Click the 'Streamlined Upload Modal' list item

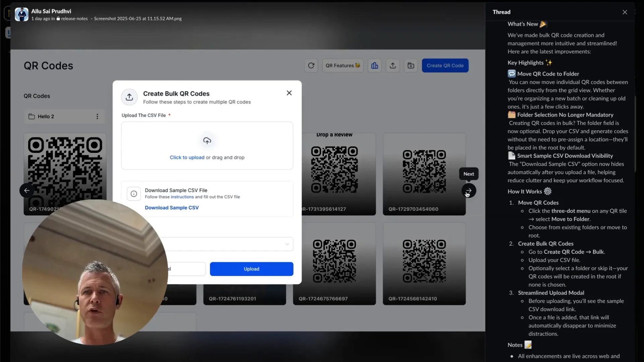tap(551, 293)
